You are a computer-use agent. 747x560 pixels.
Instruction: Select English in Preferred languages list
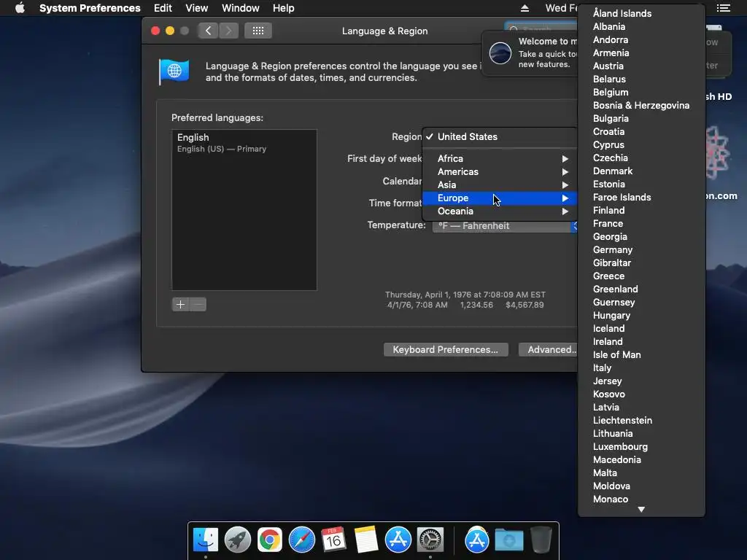tap(244, 142)
